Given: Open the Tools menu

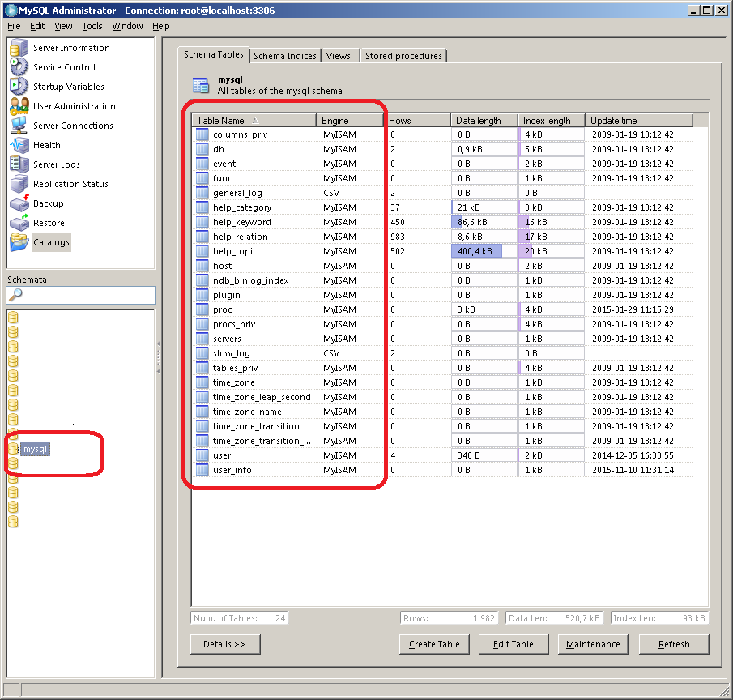Looking at the screenshot, I should click(x=92, y=26).
